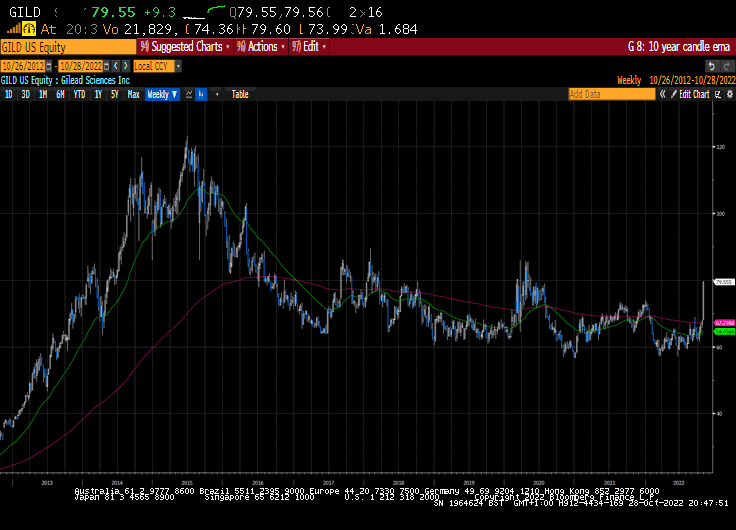736x530 pixels.
Task: Click the GILD ticker in header
Action: tap(25, 12)
